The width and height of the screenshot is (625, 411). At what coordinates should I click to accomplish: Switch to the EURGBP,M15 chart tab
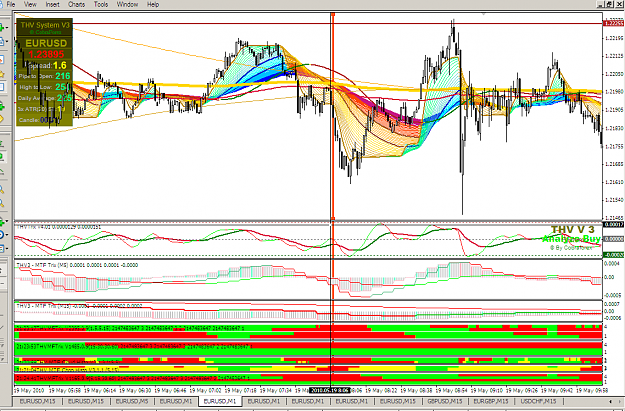pyautogui.click(x=491, y=401)
